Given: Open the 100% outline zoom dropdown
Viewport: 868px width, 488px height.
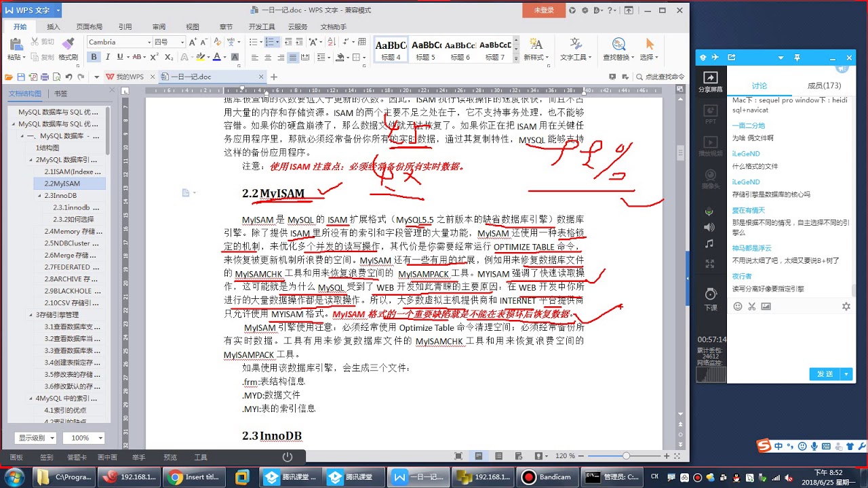Looking at the screenshot, I should pyautogui.click(x=85, y=438).
